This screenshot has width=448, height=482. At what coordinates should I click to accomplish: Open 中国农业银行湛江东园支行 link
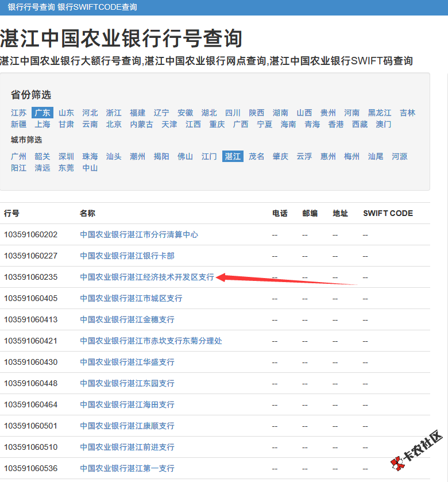click(x=127, y=383)
